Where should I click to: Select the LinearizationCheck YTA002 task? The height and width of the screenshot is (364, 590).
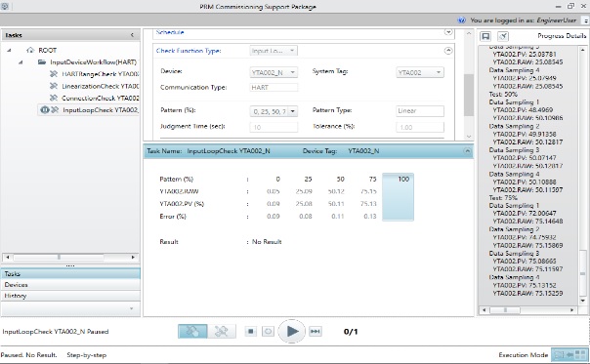click(100, 86)
